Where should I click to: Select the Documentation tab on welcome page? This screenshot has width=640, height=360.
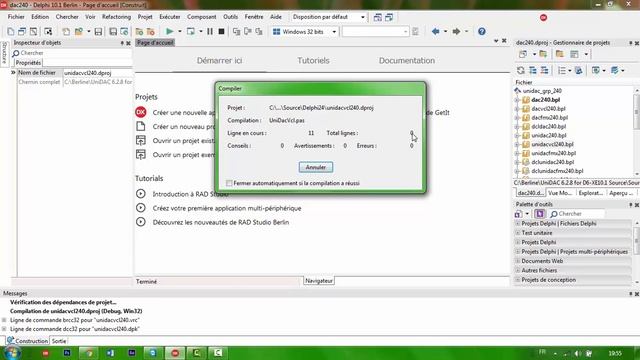coord(407,60)
